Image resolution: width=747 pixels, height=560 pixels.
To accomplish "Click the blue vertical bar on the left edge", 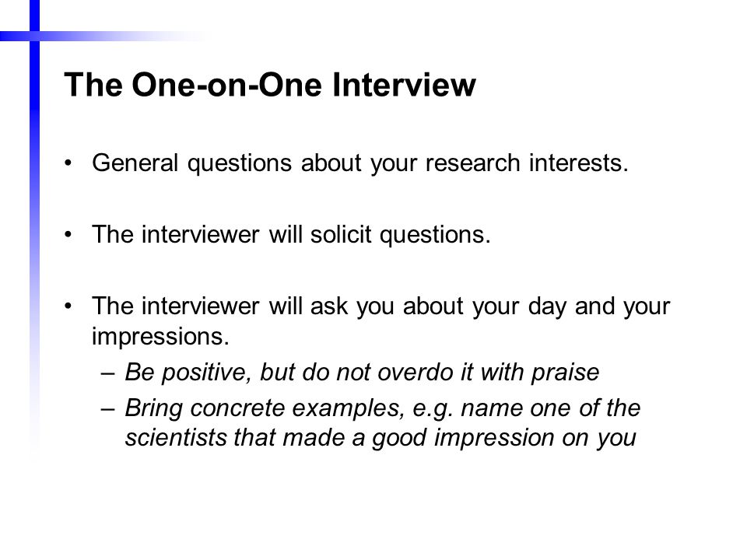I will 34,229.
